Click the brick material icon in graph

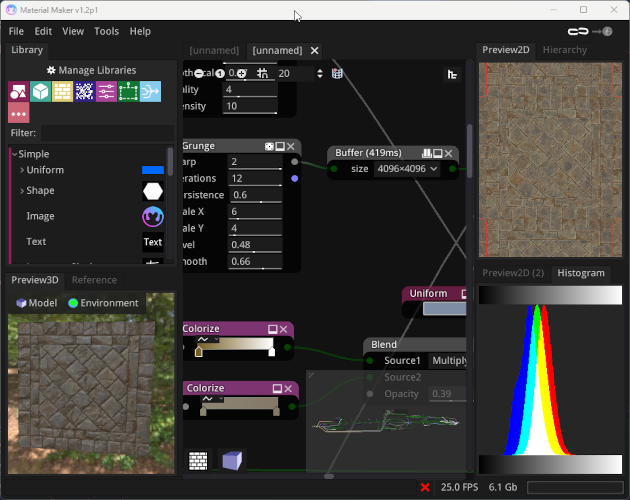click(198, 460)
